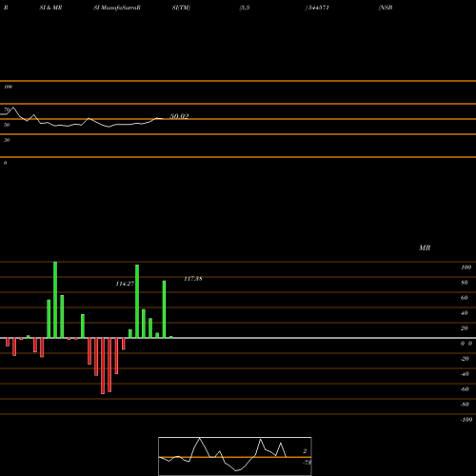Click the green bar beside the 117.88 label

tap(164, 309)
